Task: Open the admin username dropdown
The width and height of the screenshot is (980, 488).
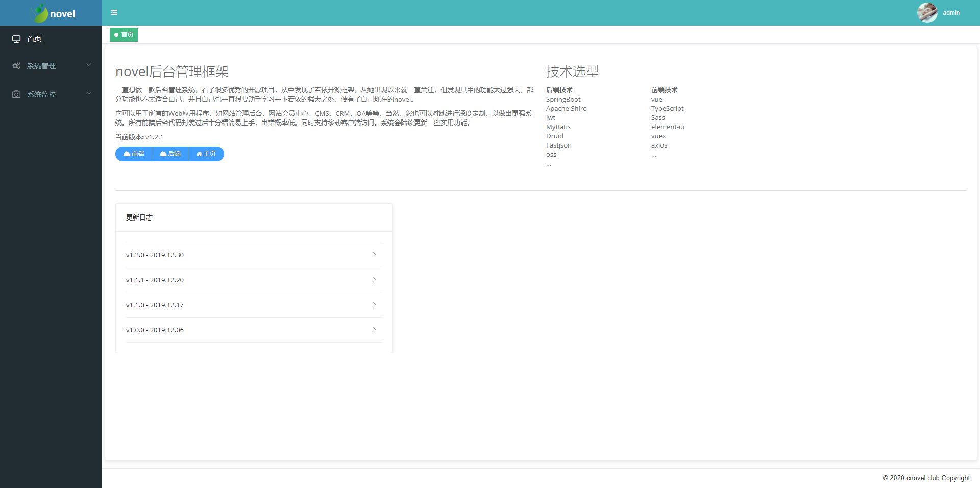Action: coord(951,13)
